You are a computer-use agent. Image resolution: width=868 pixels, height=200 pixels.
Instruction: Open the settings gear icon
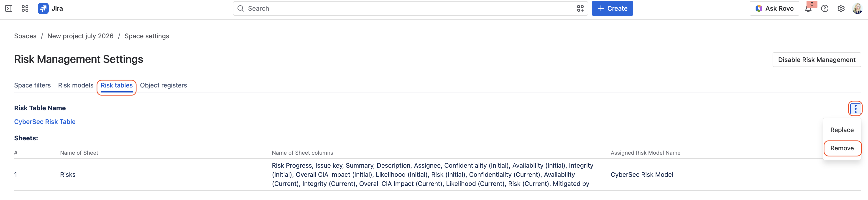click(x=841, y=8)
